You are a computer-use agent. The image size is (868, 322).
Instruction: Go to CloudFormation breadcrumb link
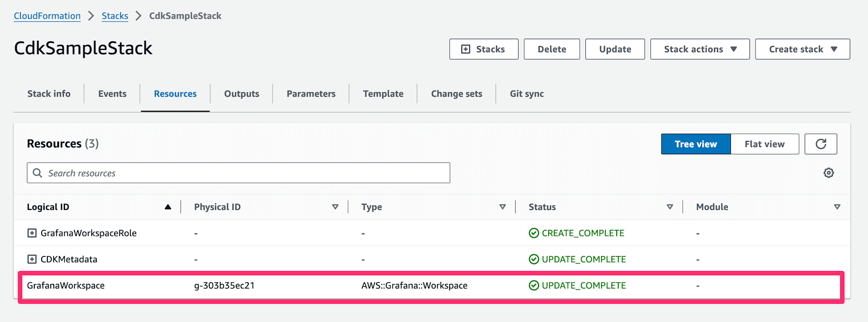[47, 16]
